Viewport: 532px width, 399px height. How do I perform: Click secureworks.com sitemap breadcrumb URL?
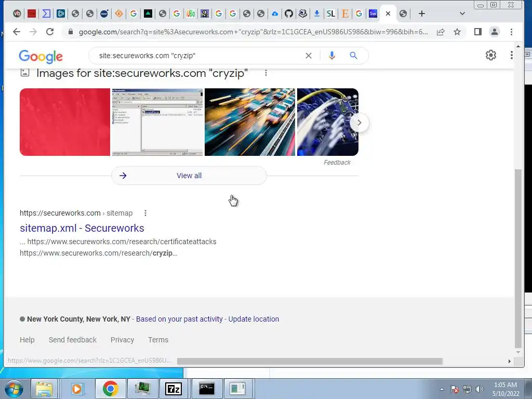(x=76, y=213)
